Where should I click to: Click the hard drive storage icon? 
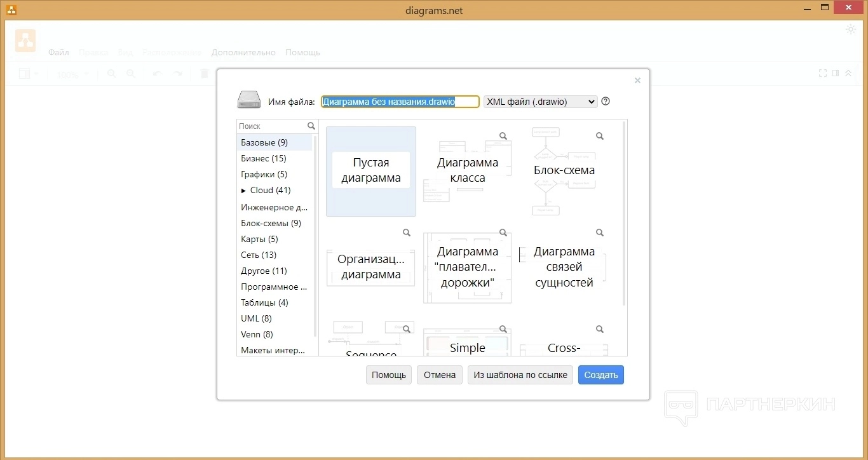click(x=248, y=100)
